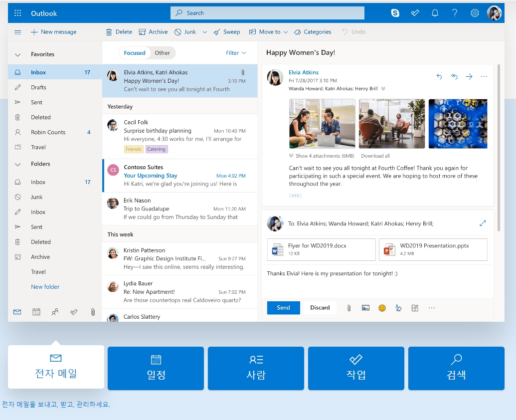The image size is (516, 420).
Task: Open the emoji picker smiley
Action: coord(382,308)
